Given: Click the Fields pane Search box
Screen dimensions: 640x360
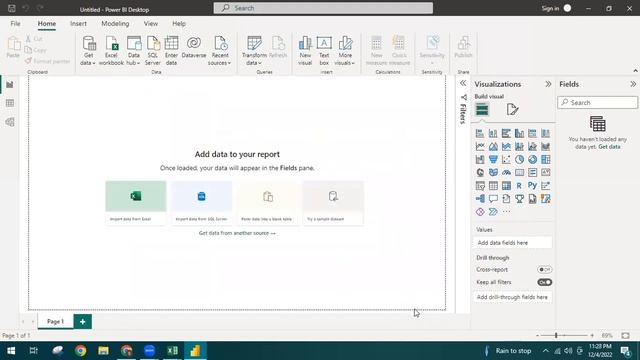Looking at the screenshot, I should [598, 102].
